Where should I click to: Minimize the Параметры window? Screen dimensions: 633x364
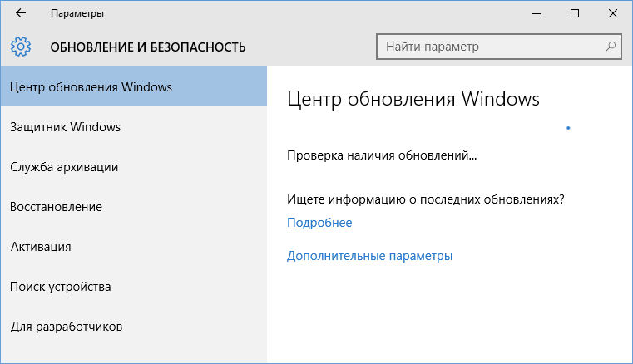click(537, 13)
